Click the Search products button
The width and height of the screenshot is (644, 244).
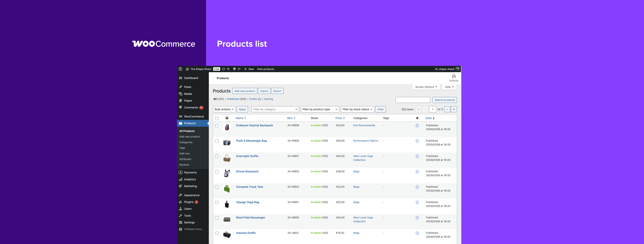click(445, 100)
